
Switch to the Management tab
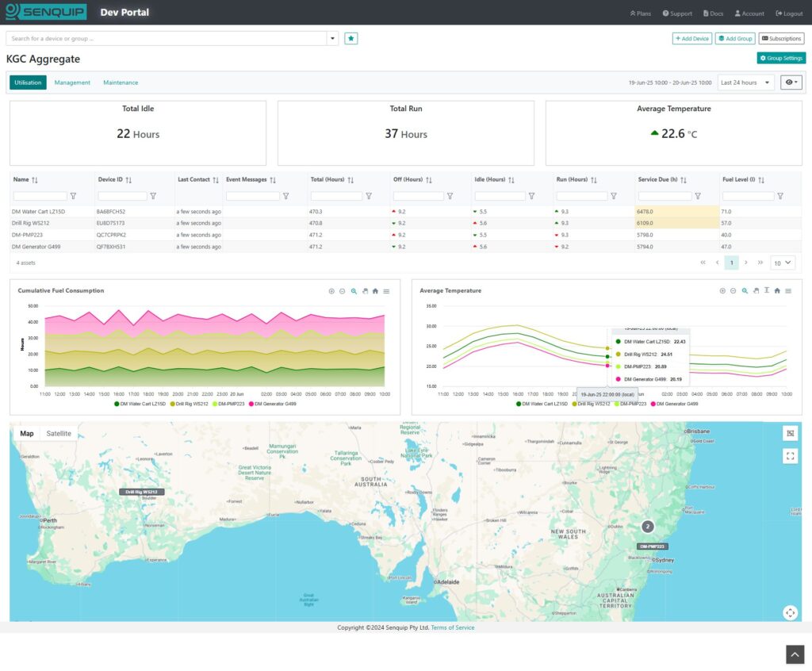(x=72, y=82)
